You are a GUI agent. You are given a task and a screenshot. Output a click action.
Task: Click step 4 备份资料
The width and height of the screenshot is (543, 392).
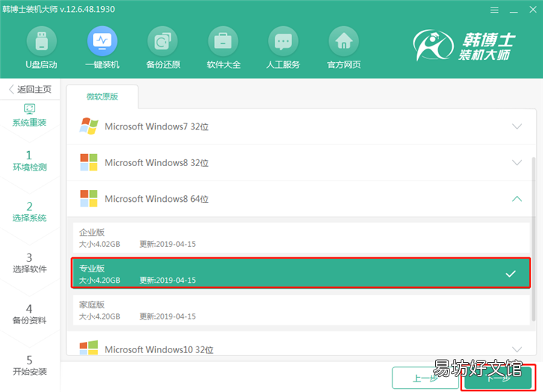point(29,314)
